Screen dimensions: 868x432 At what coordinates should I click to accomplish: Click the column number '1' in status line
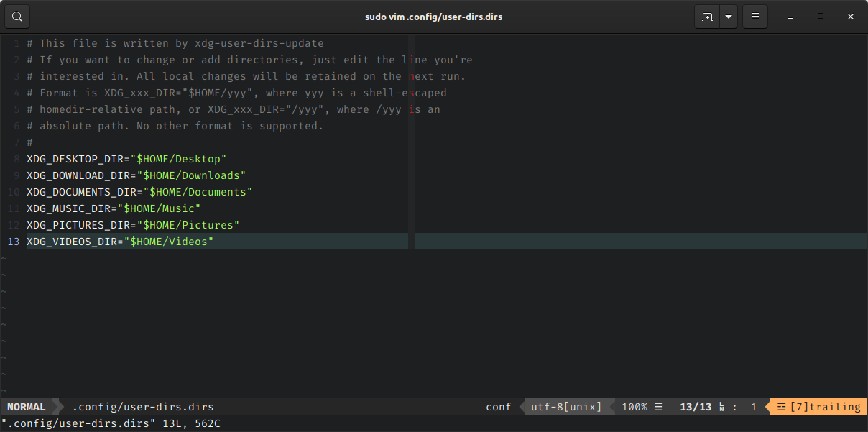coord(754,407)
